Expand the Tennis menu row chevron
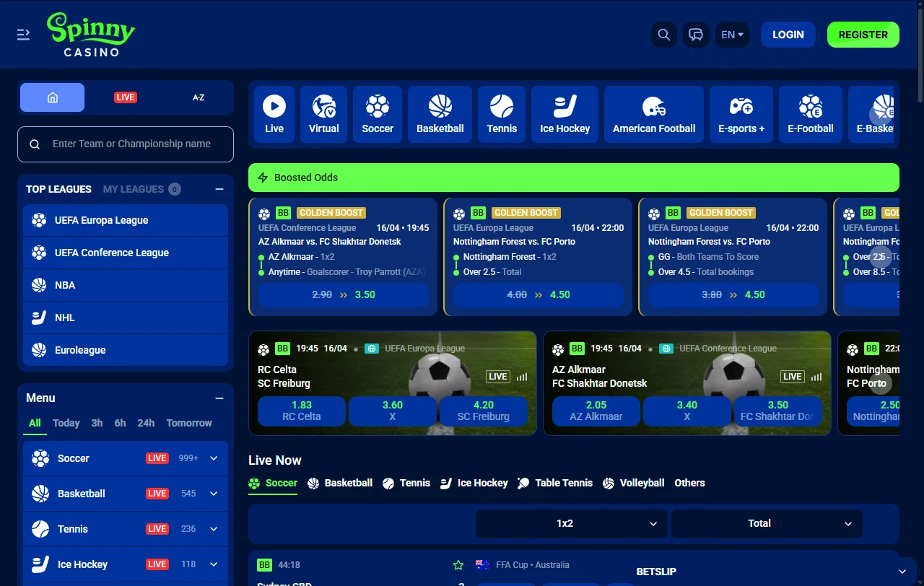Viewport: 924px width, 586px height. pyautogui.click(x=214, y=529)
